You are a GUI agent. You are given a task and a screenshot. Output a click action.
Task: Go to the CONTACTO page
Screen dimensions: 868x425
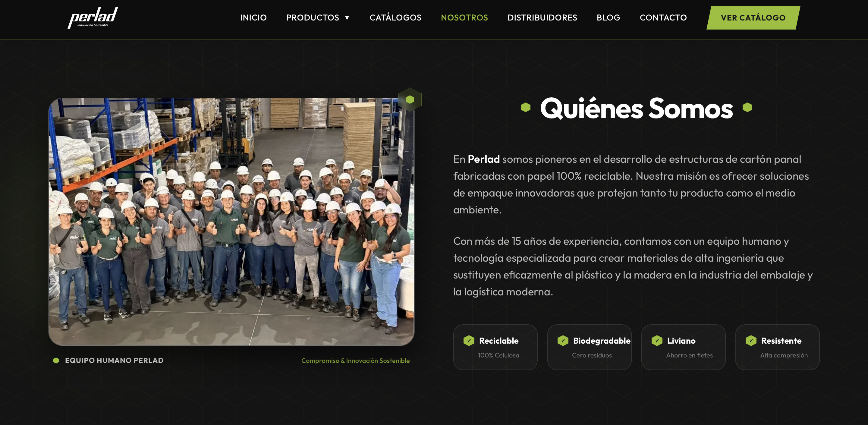[663, 17]
